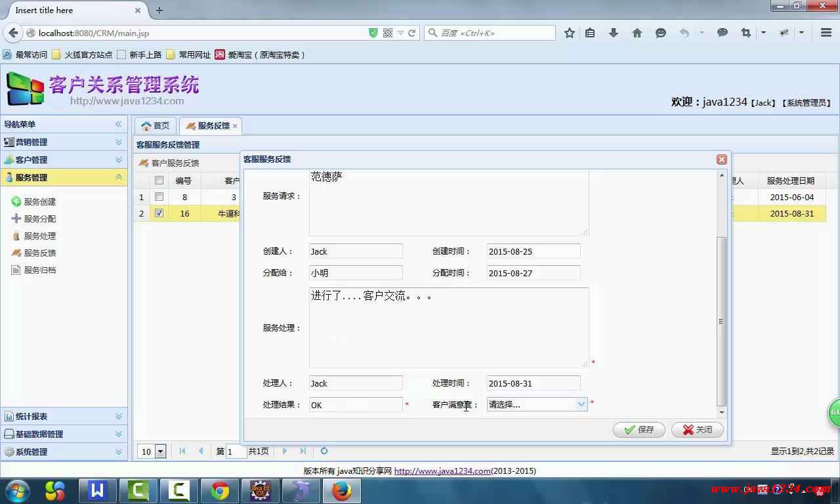The height and width of the screenshot is (504, 840).
Task: Open the 火狐官方站点 bookmark
Action: 82,54
